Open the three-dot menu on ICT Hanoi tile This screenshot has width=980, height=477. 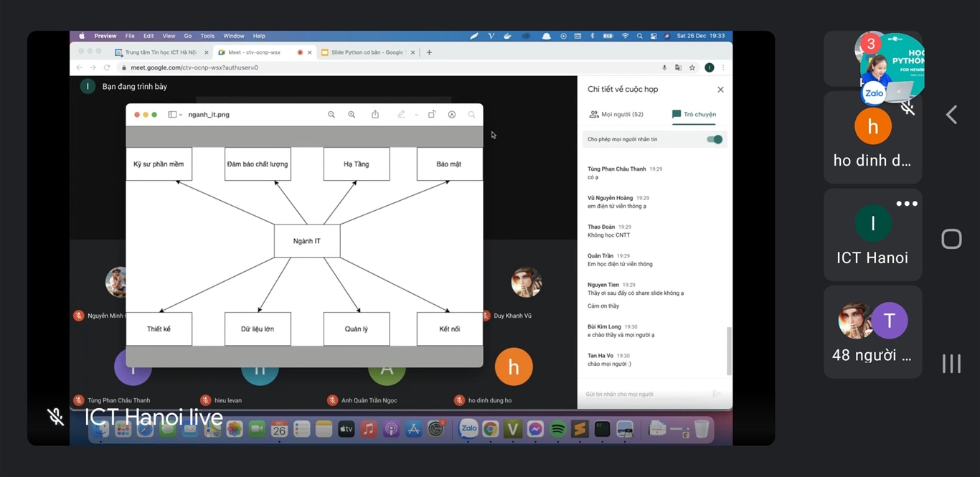[906, 204]
